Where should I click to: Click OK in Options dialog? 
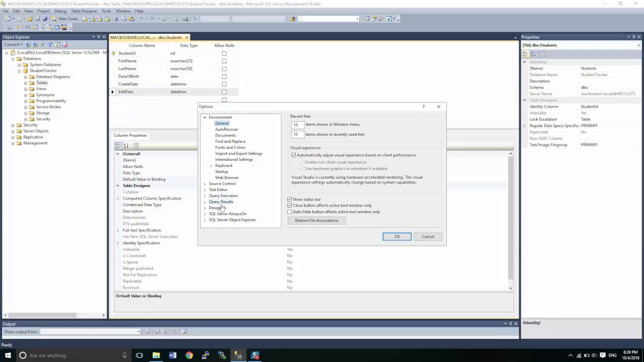pos(397,236)
